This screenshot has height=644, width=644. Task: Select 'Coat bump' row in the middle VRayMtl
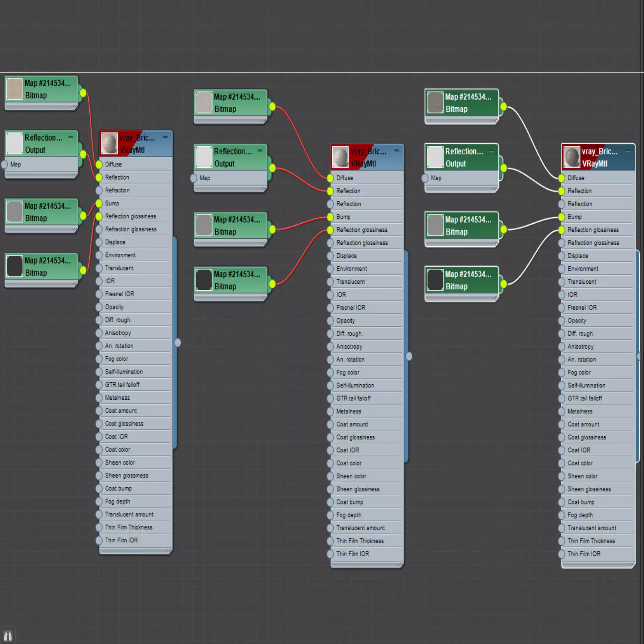[x=367, y=502]
